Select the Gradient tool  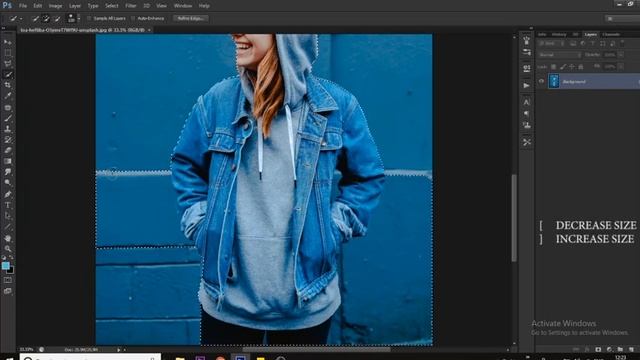click(8, 161)
